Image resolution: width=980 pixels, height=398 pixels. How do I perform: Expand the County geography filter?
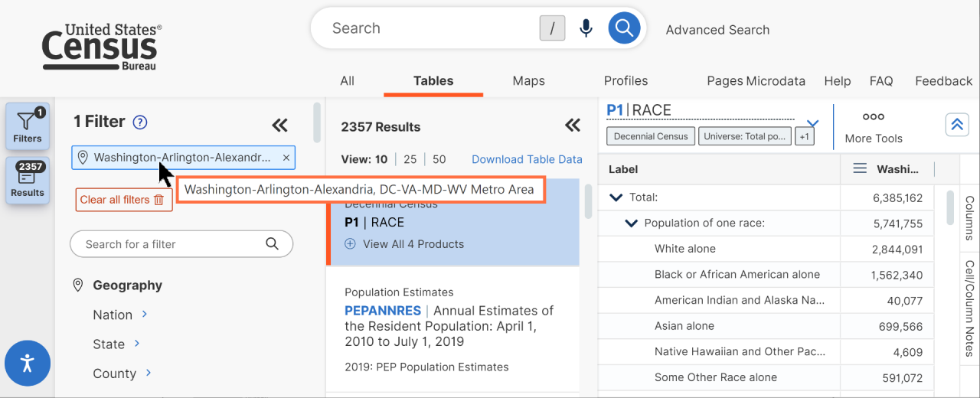(149, 373)
